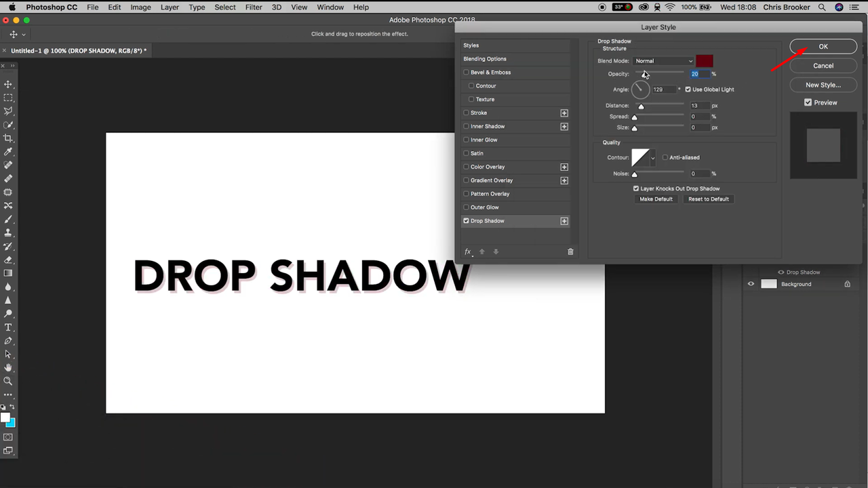Open the Filter menu
868x488 pixels.
[253, 7]
